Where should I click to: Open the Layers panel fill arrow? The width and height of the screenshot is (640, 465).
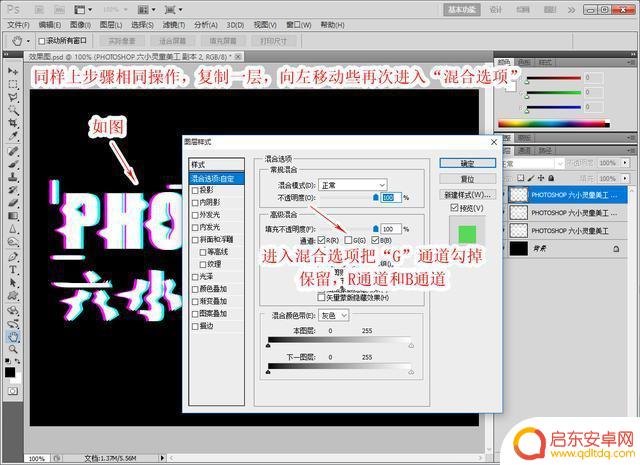[x=625, y=178]
